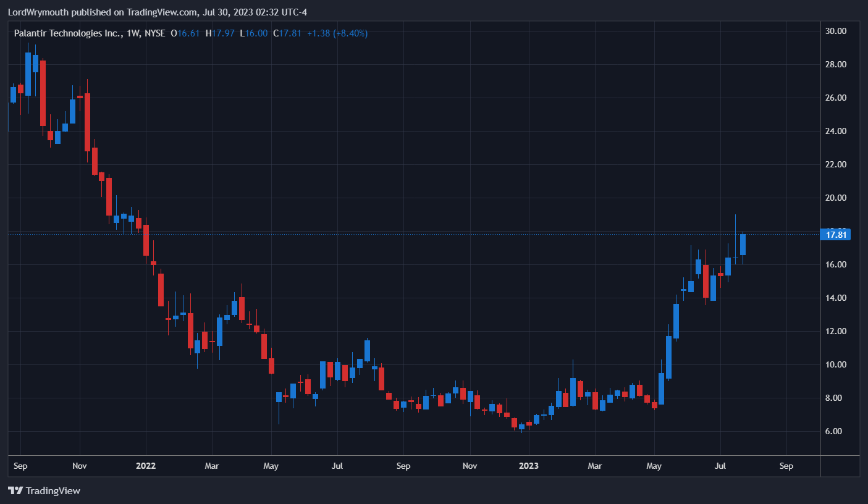Click the 17.81 current price label

pos(837,234)
